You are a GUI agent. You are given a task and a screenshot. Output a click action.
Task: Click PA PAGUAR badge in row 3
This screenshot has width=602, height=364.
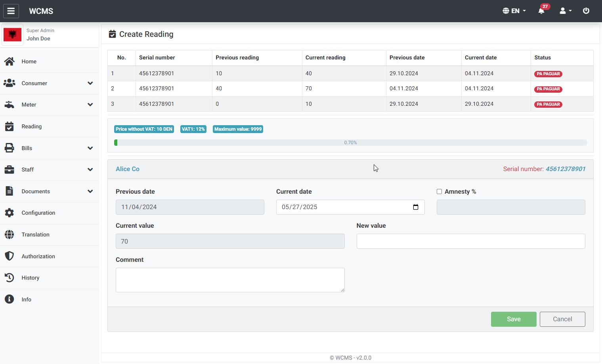click(548, 105)
